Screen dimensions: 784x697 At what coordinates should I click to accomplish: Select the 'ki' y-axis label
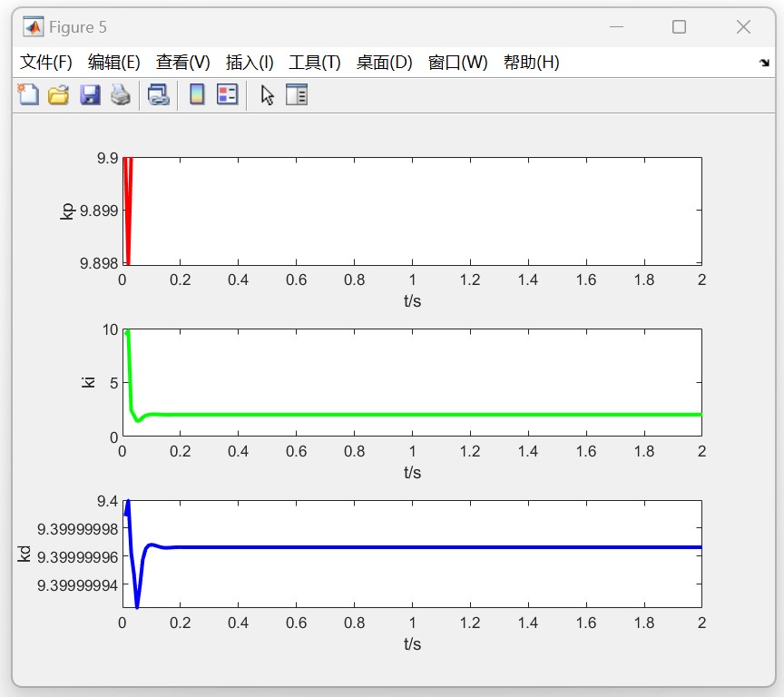[x=88, y=382]
